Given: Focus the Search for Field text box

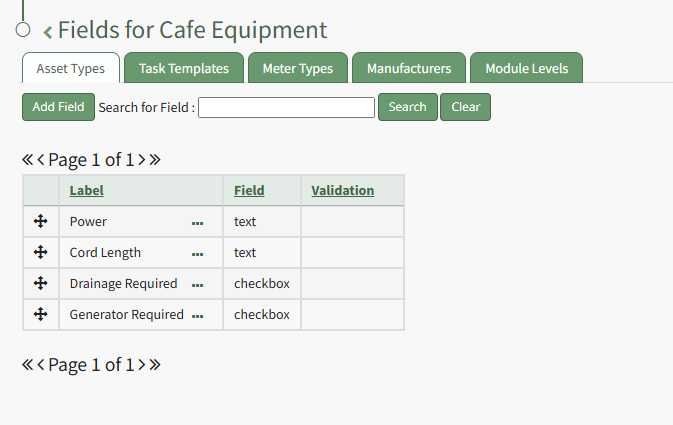Looking at the screenshot, I should click(286, 107).
